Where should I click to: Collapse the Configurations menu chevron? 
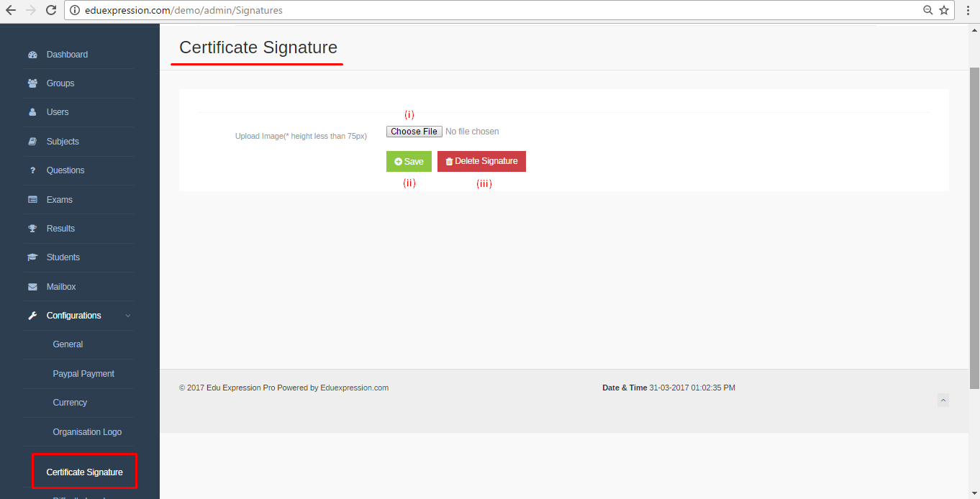[128, 316]
